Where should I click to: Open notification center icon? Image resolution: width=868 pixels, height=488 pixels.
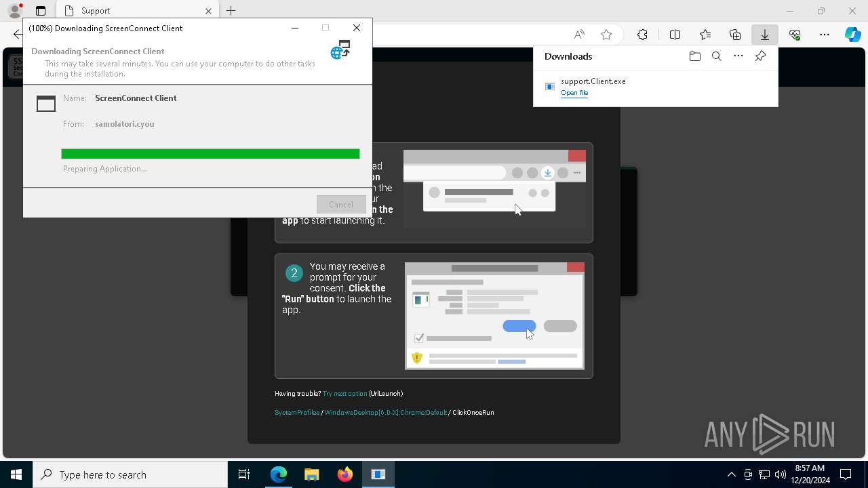coord(846,474)
